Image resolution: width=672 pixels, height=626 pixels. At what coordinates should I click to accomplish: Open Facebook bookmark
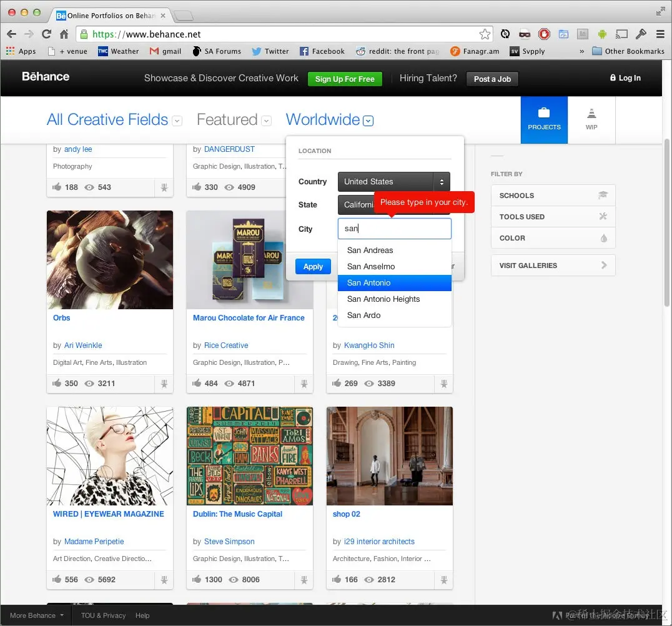coord(322,51)
